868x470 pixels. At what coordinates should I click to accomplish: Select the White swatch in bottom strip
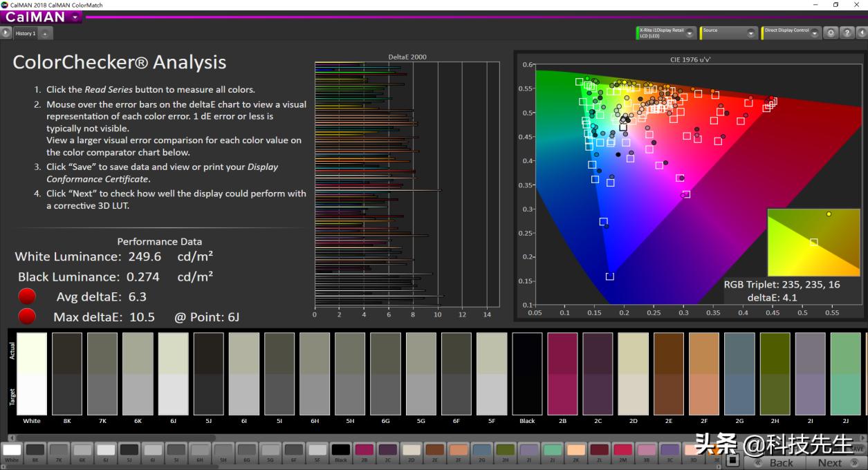(x=12, y=451)
